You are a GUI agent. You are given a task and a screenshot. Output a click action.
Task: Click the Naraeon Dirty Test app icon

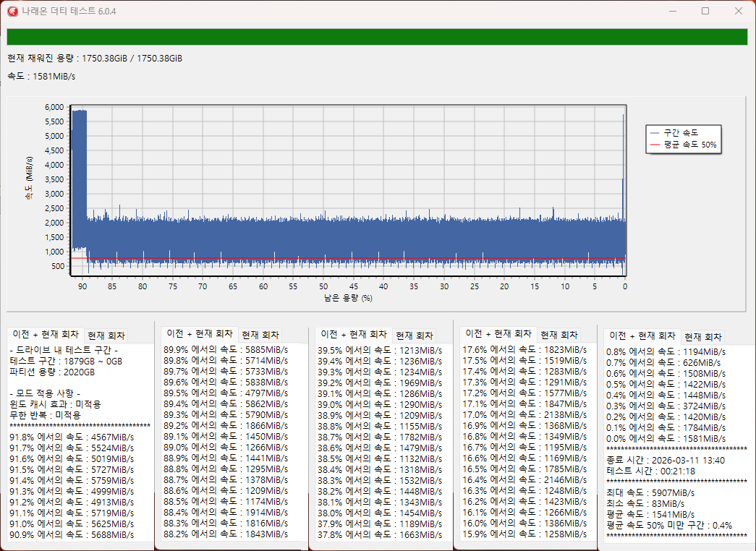tap(12, 11)
